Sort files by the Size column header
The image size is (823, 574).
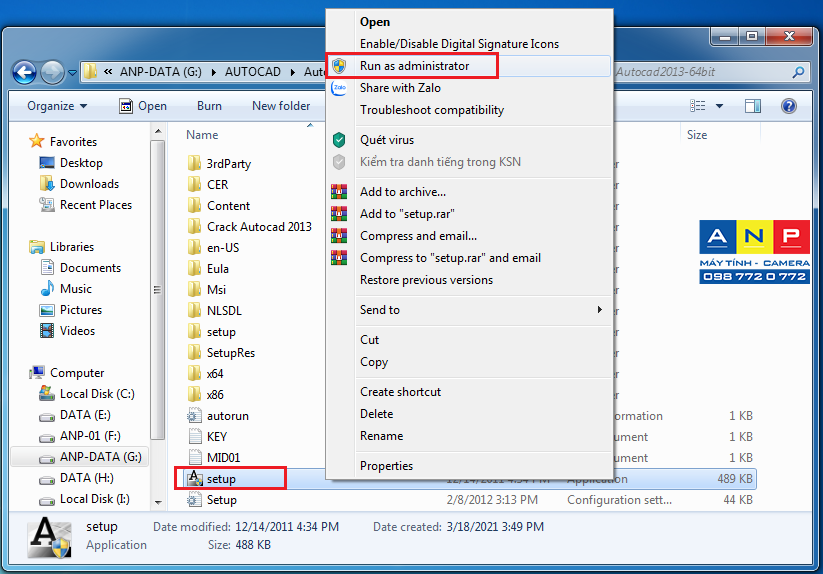(697, 135)
